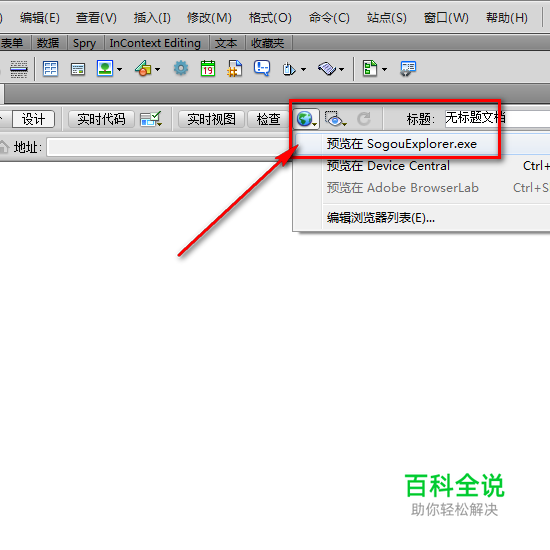Click the insert table icon

tap(50, 69)
